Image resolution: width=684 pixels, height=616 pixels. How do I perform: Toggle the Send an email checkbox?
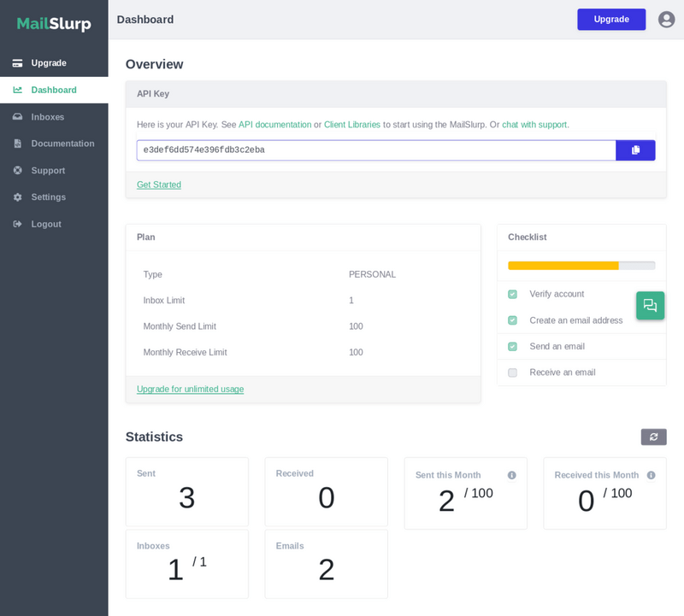pos(512,347)
